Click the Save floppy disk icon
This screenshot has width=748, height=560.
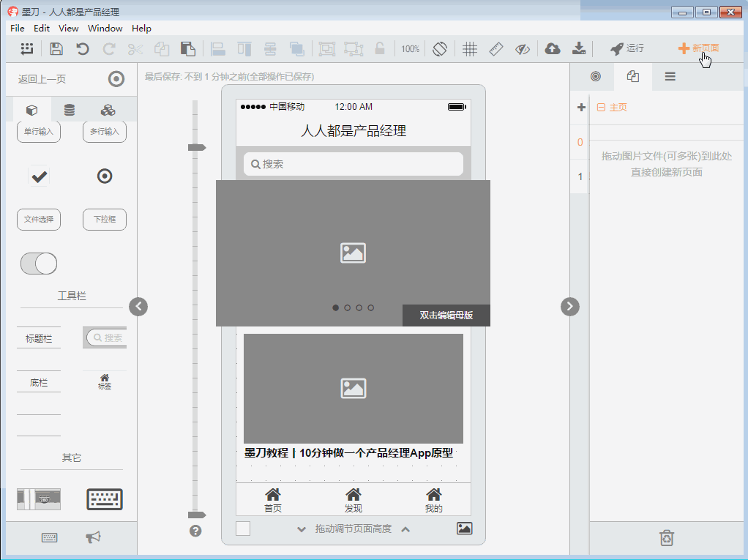(56, 49)
